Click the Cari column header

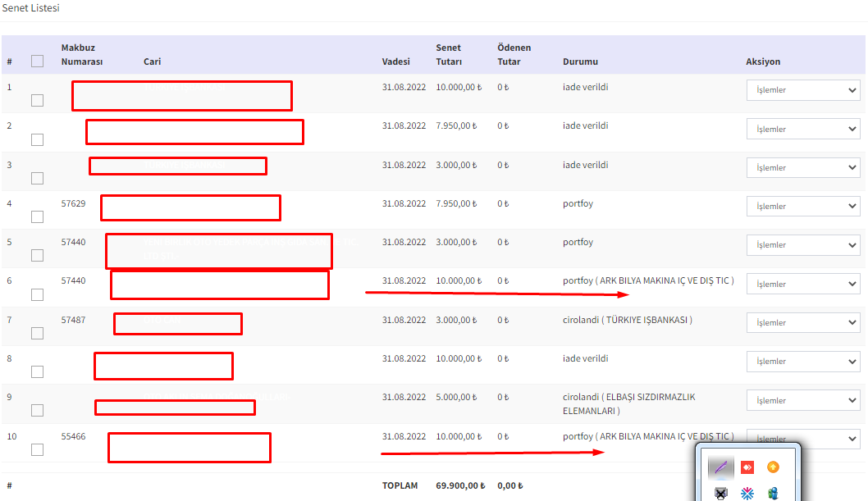152,61
